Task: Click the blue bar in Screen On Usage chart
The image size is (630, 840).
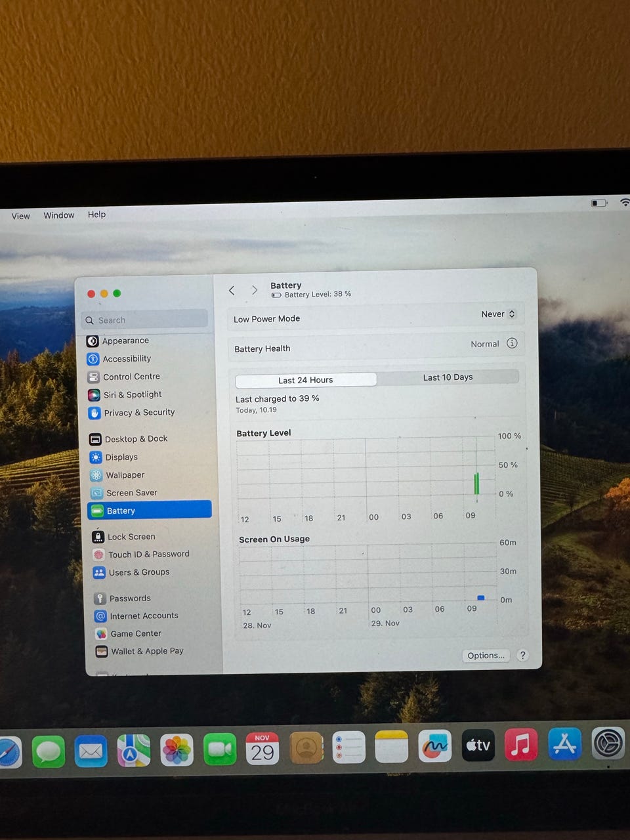Action: 481,598
